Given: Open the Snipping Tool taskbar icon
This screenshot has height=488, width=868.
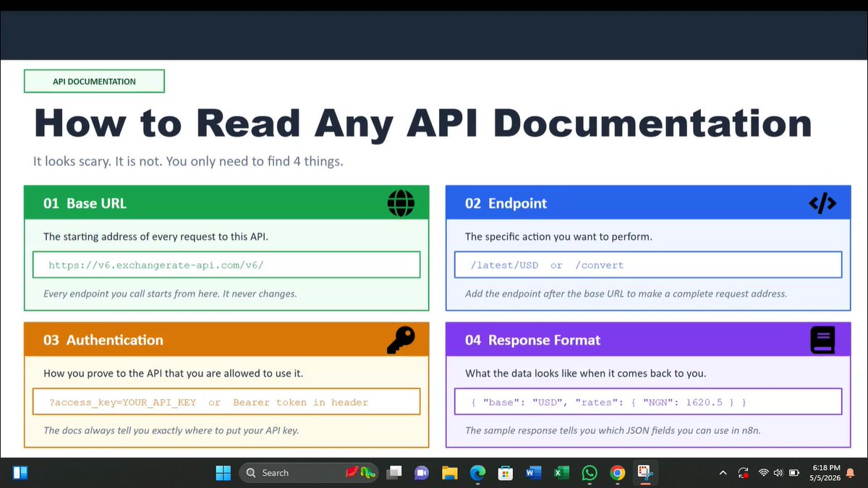Looking at the screenshot, I should coord(645,473).
